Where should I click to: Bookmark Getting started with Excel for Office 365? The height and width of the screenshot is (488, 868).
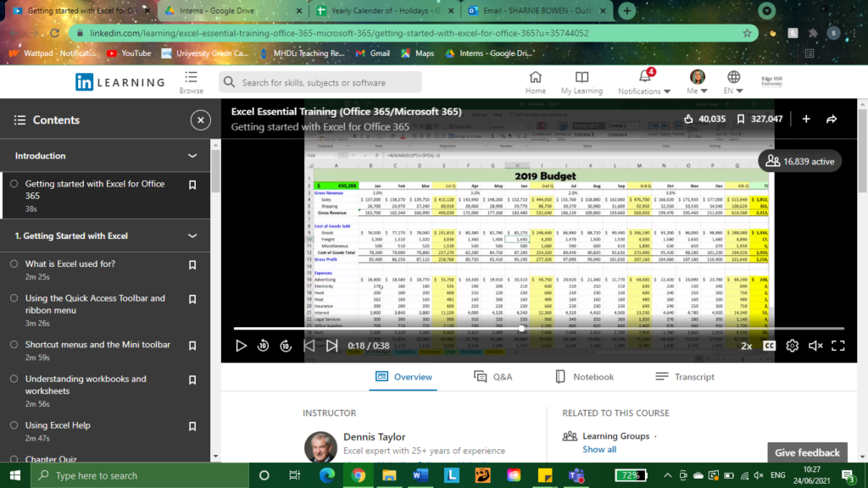[192, 185]
